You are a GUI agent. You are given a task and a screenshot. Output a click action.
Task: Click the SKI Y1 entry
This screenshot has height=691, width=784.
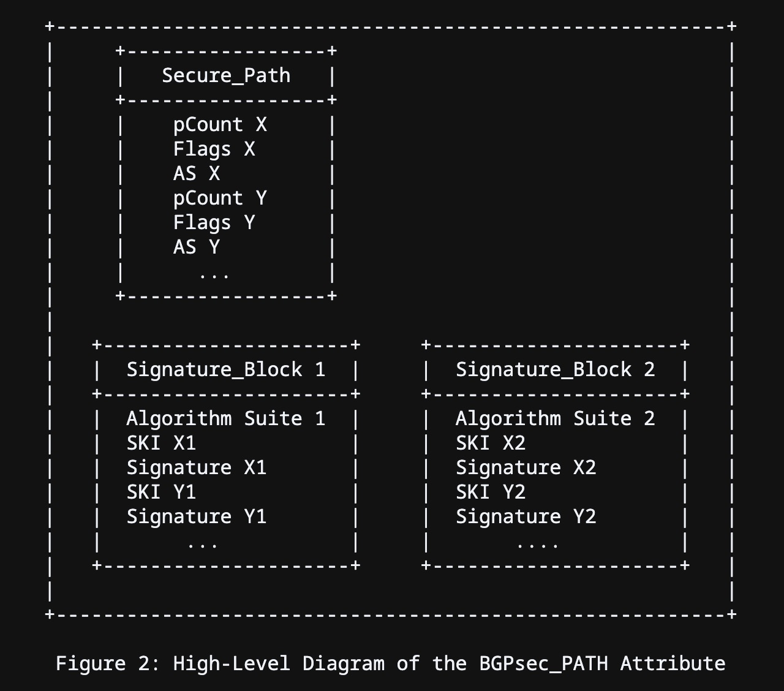(161, 493)
